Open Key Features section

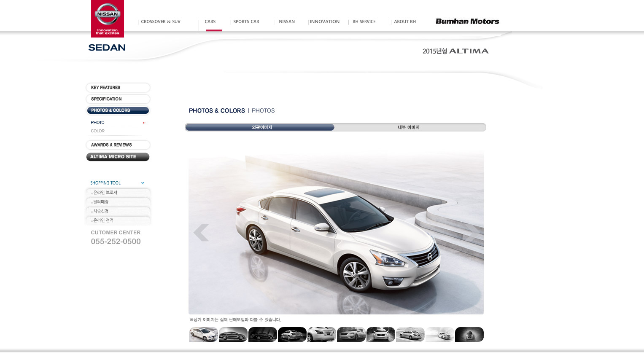[118, 88]
